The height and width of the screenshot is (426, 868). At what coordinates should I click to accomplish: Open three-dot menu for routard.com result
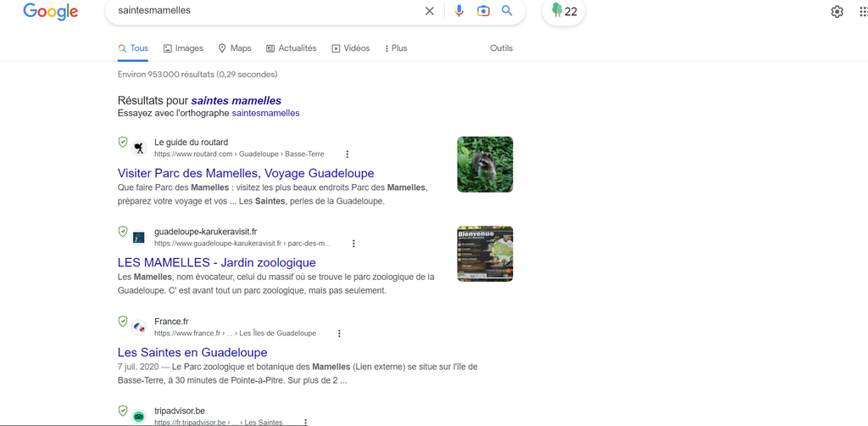(x=347, y=154)
